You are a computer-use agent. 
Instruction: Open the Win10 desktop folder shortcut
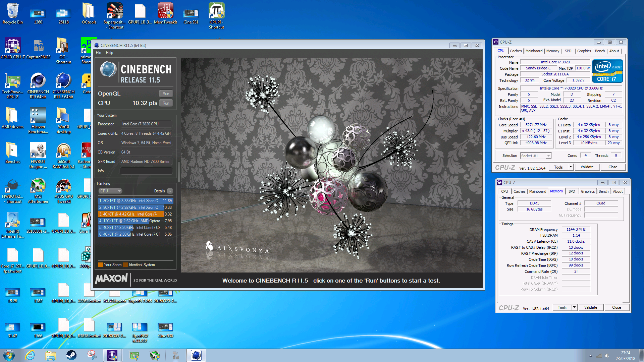click(63, 120)
